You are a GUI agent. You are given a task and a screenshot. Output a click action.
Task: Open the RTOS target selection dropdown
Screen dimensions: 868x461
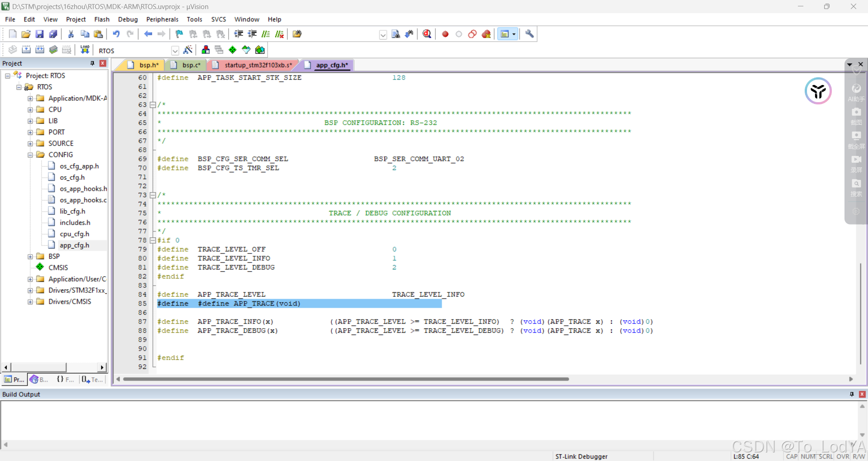click(175, 51)
